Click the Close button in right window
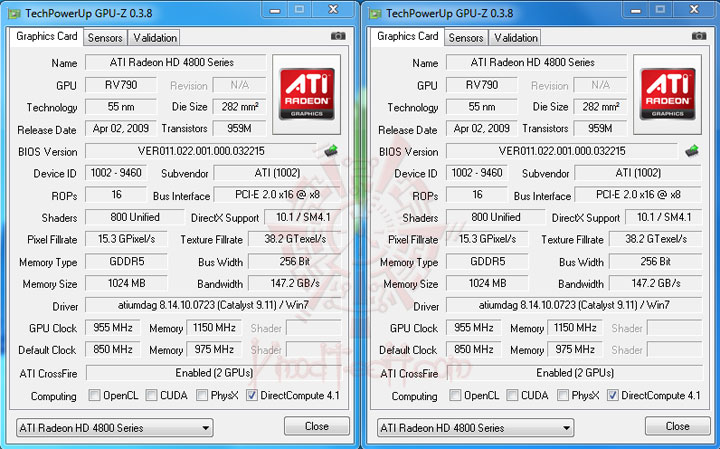720x449 pixels. (678, 426)
